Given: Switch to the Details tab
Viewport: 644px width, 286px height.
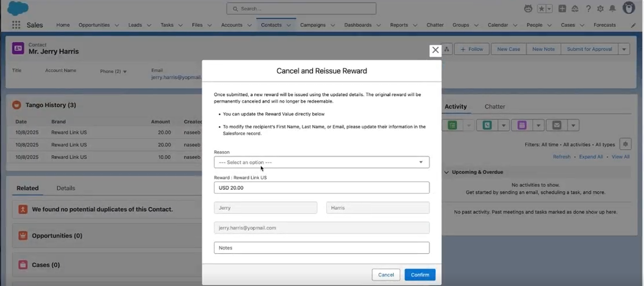Looking at the screenshot, I should pos(66,188).
